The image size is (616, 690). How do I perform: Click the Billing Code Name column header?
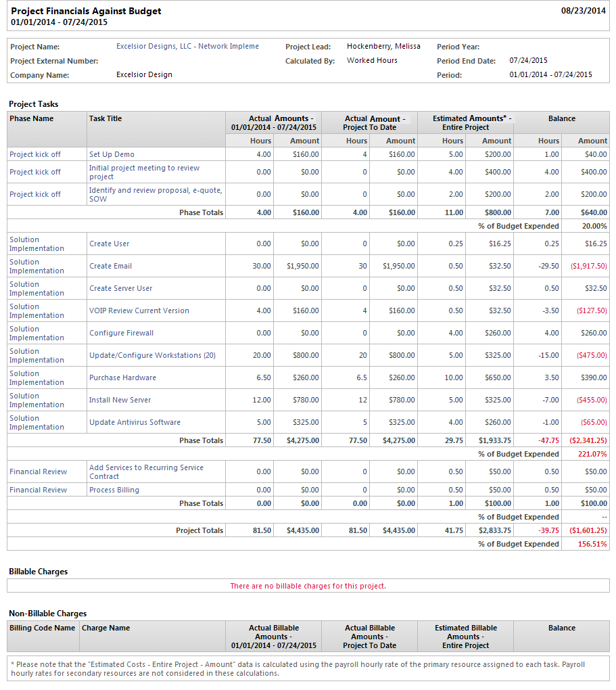(x=42, y=628)
